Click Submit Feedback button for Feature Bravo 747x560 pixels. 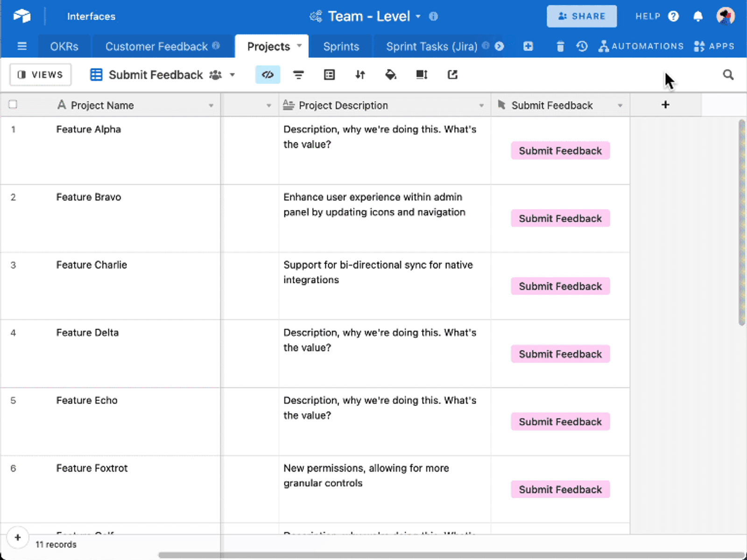(x=560, y=218)
